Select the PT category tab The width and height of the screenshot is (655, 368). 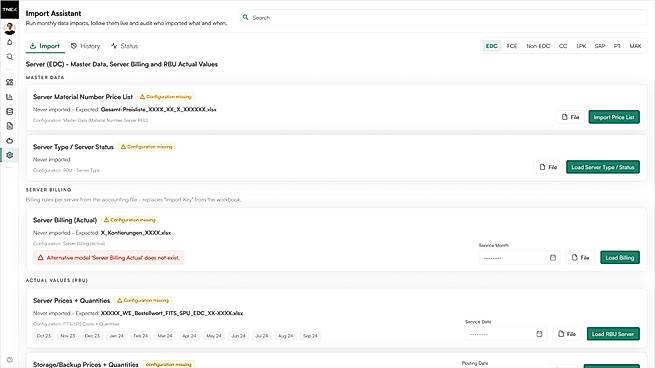click(x=617, y=46)
